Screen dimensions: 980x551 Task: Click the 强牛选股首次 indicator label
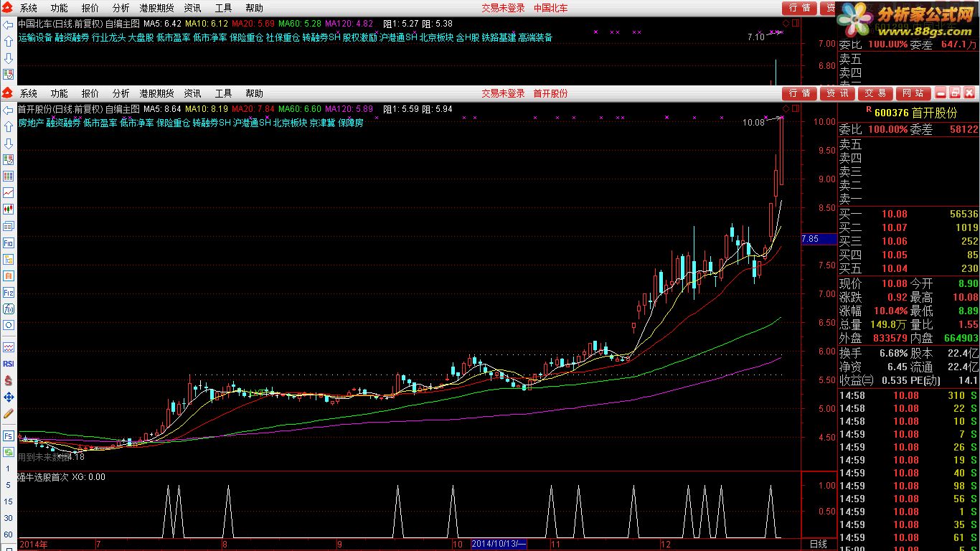click(43, 477)
